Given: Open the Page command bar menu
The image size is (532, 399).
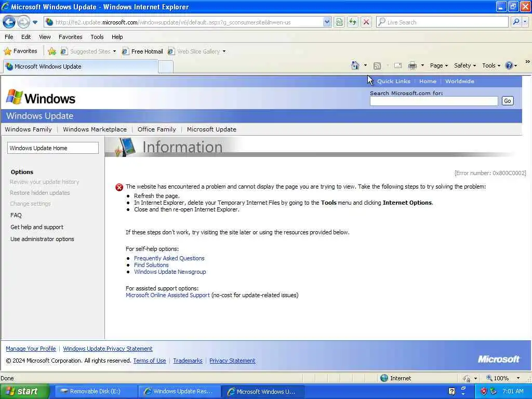Looking at the screenshot, I should coord(438,65).
